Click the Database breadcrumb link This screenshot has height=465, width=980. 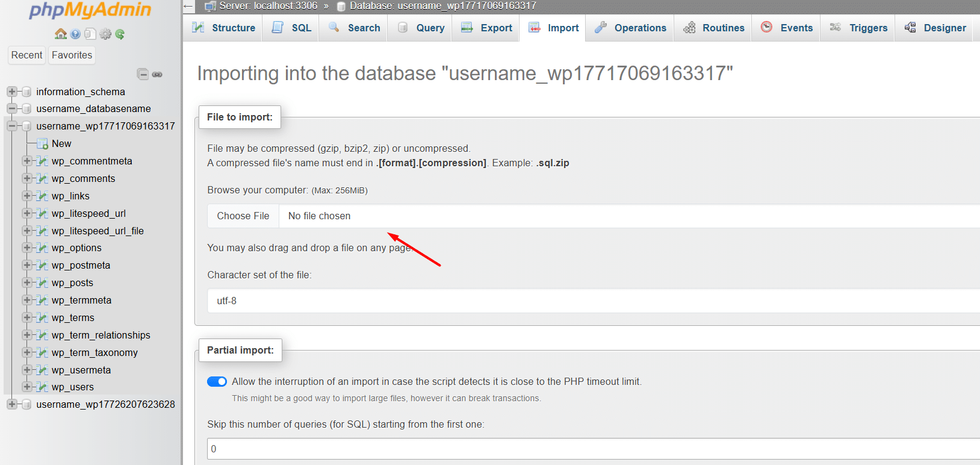[x=442, y=6]
